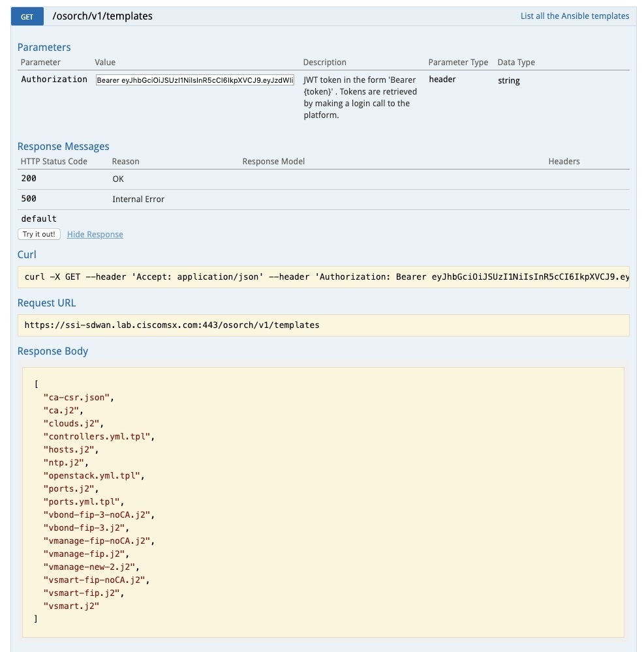Screen dimensions: 644x652
Task: Click the 'Value' column header
Action: coord(105,63)
